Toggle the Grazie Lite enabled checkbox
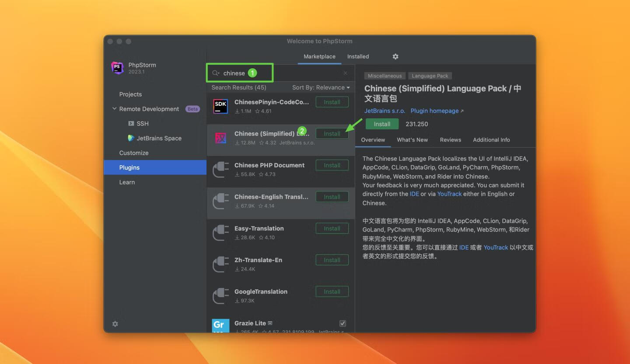Image resolution: width=630 pixels, height=364 pixels. (x=343, y=323)
